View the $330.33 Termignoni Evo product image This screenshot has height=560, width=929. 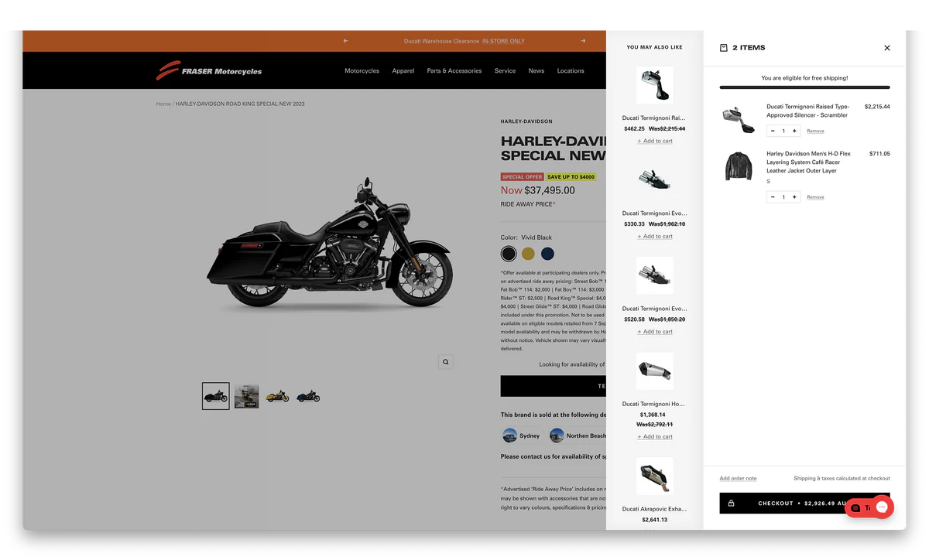tap(655, 180)
